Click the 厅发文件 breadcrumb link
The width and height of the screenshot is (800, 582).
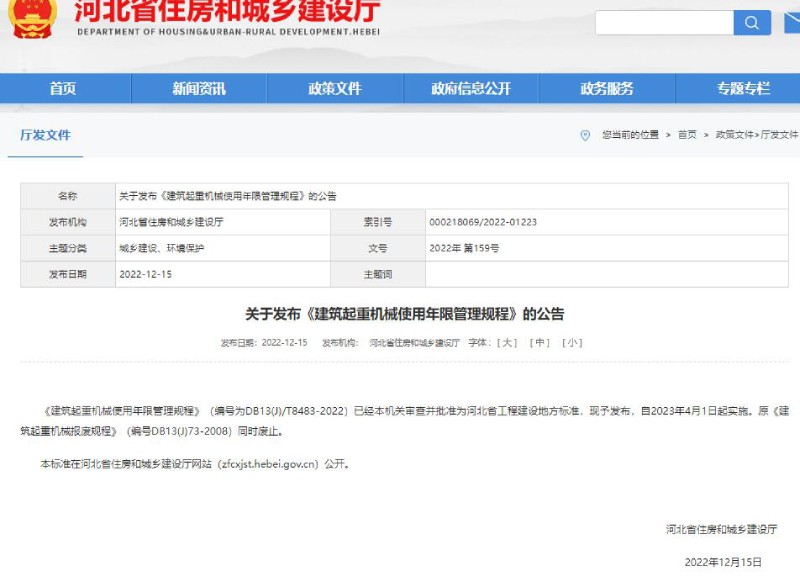[780, 135]
